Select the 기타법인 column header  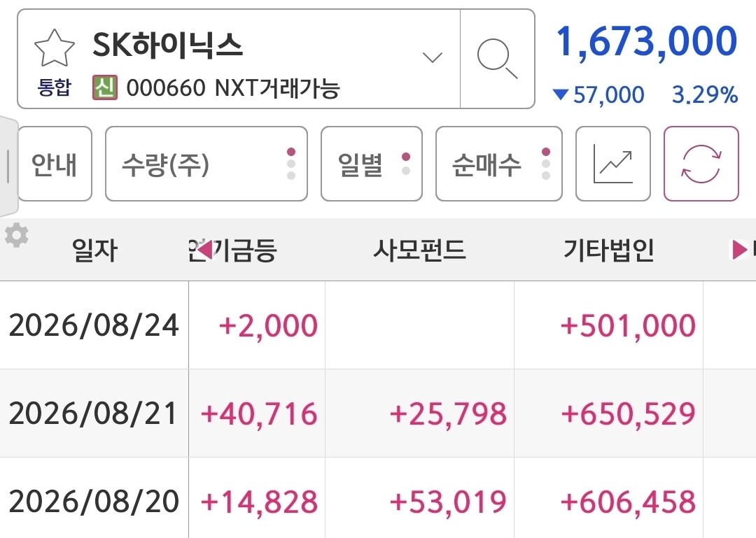[608, 250]
